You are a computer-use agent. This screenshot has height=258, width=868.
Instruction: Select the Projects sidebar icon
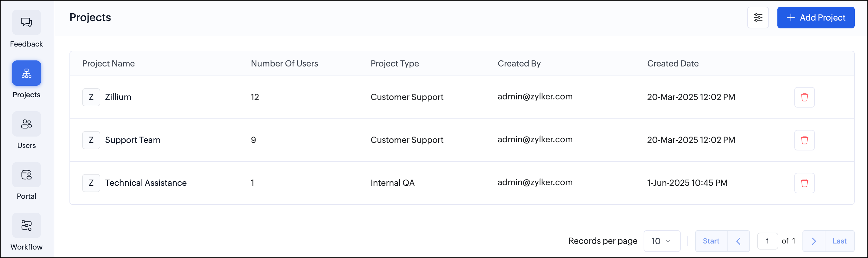click(x=26, y=73)
